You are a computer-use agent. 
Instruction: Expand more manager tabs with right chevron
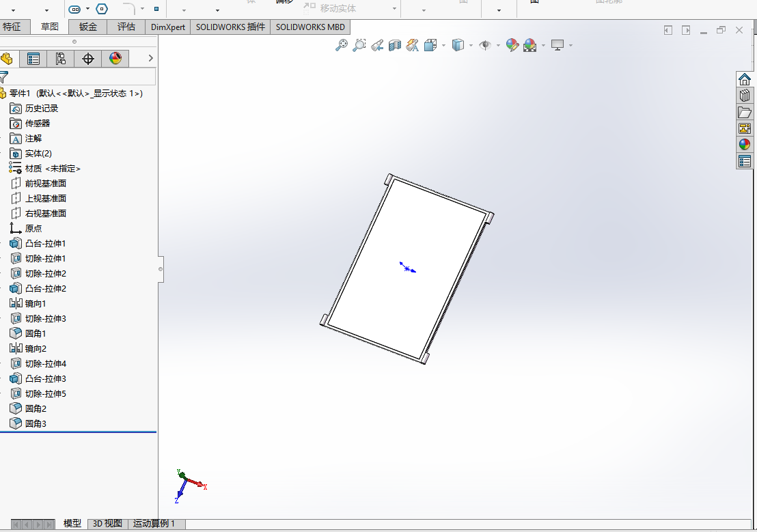pyautogui.click(x=150, y=59)
